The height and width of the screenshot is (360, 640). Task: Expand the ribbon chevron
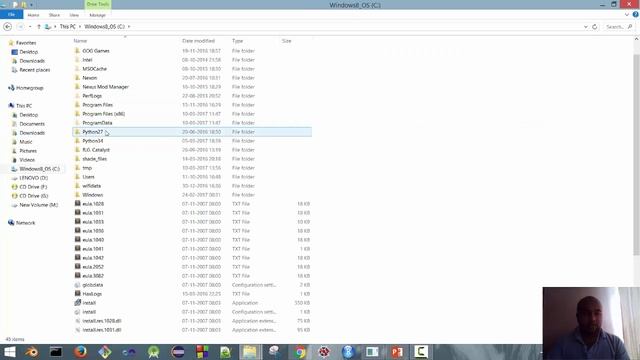[x=627, y=15]
